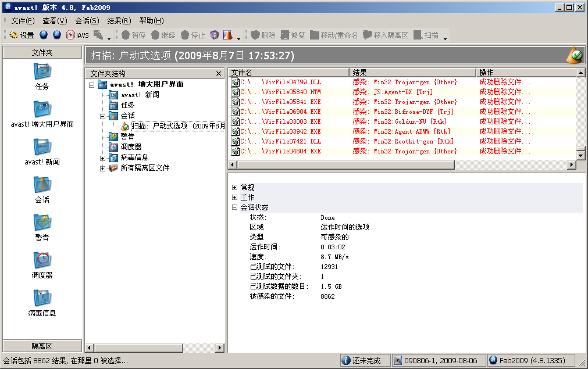Click the 暂停 pause toolbar button
The width and height of the screenshot is (588, 369).
(134, 35)
